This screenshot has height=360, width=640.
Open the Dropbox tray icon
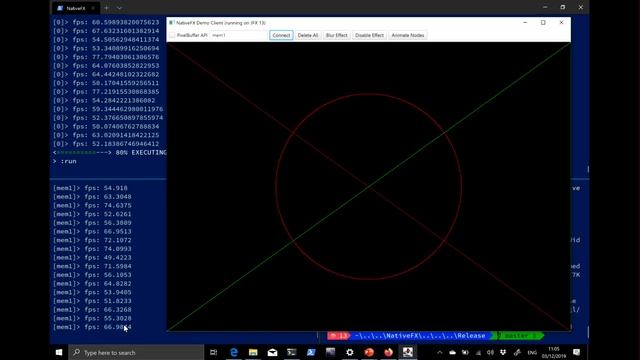tap(503, 352)
